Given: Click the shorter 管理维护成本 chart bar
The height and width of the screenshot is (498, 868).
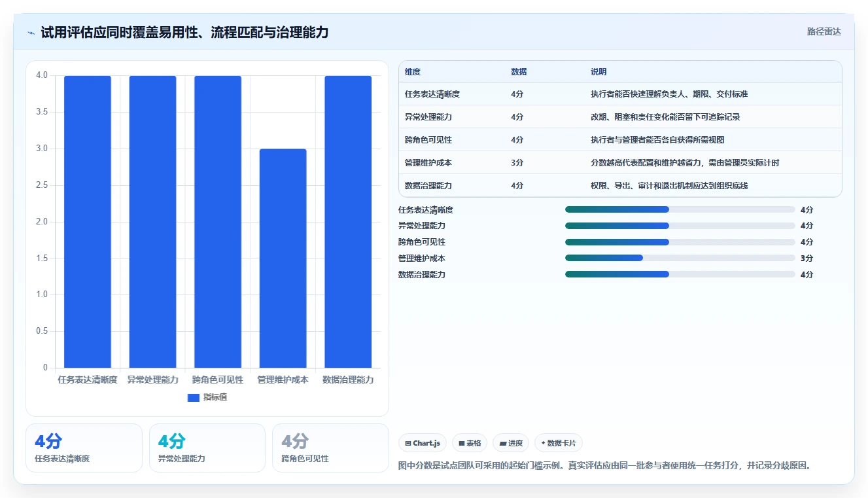Looking at the screenshot, I should click(283, 258).
